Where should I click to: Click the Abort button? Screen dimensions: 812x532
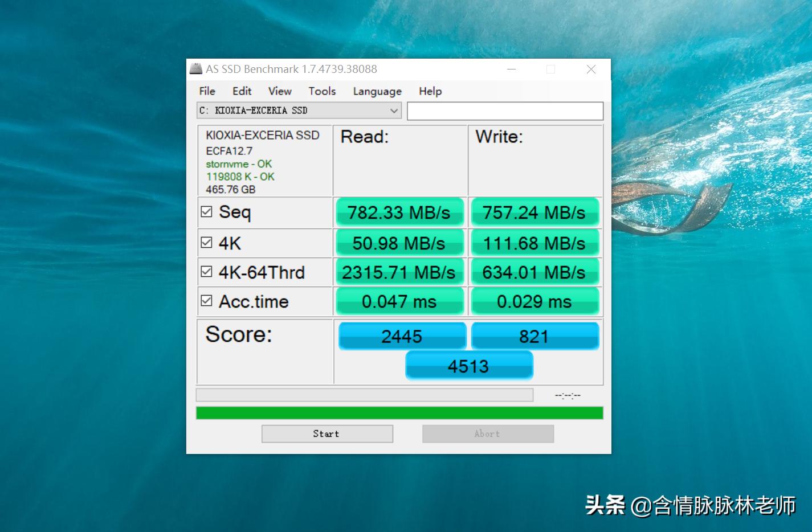pyautogui.click(x=487, y=433)
